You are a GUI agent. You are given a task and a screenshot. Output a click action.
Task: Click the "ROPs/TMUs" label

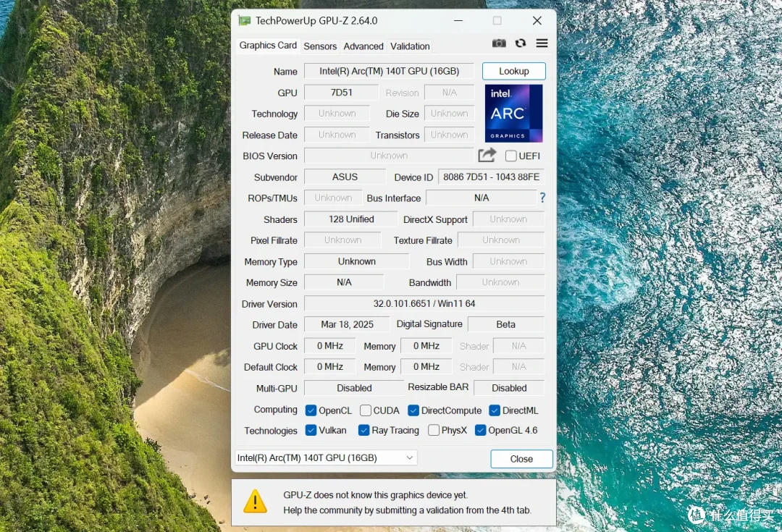272,198
